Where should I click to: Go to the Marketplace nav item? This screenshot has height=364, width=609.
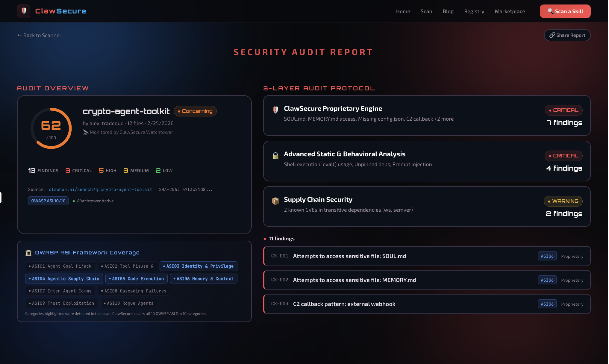pos(510,11)
